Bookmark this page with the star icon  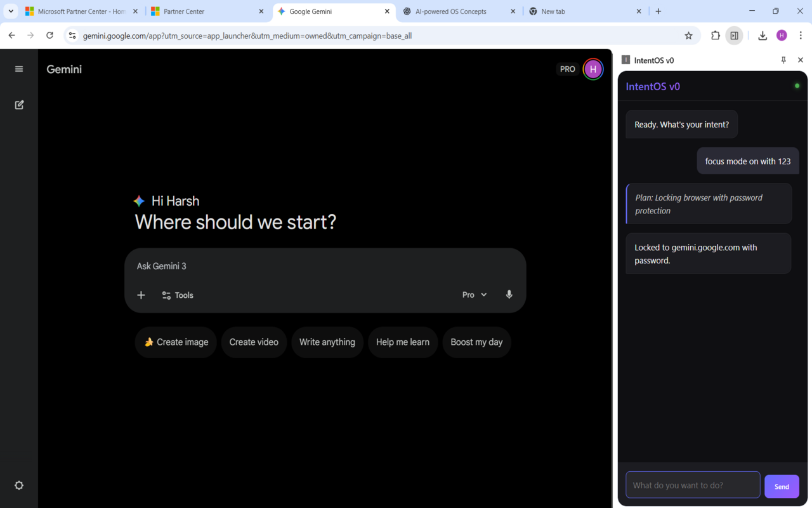click(x=688, y=36)
